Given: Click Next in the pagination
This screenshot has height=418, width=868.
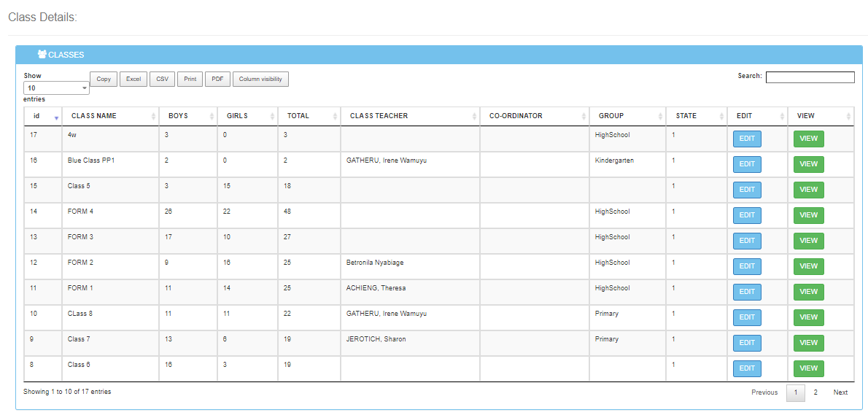Looking at the screenshot, I should pyautogui.click(x=840, y=392).
